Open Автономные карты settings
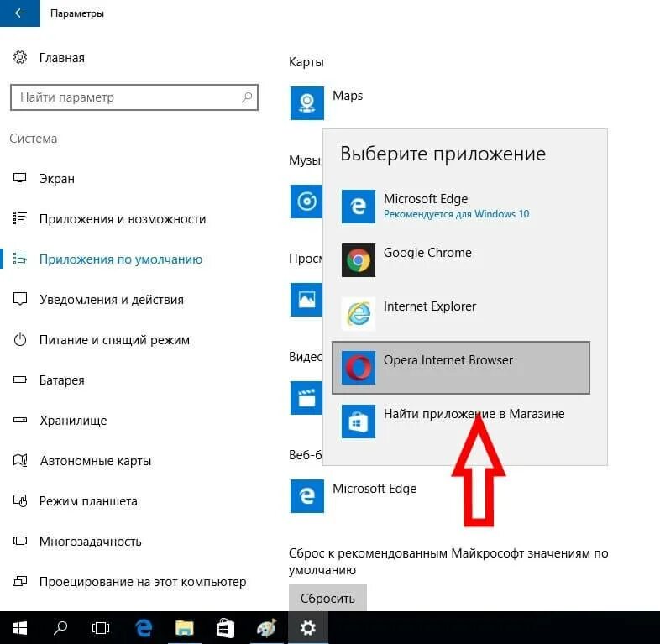Viewport: 660px width, 644px height. click(95, 461)
